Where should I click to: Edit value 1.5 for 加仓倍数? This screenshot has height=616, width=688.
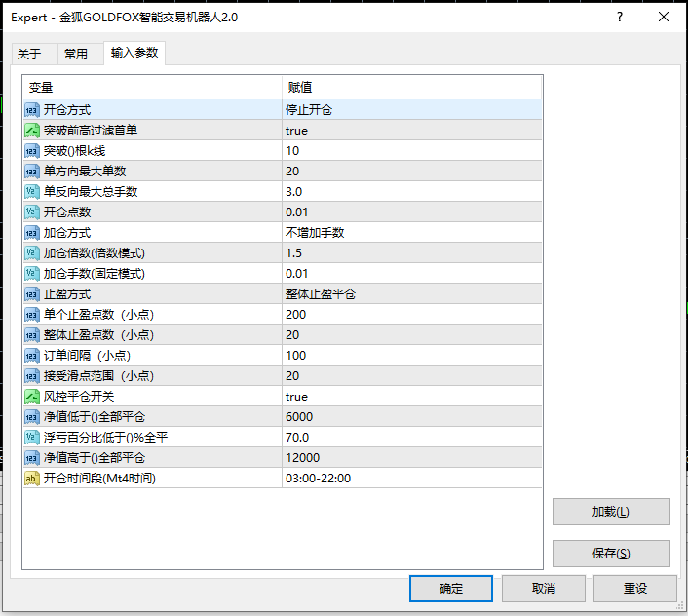[411, 253]
